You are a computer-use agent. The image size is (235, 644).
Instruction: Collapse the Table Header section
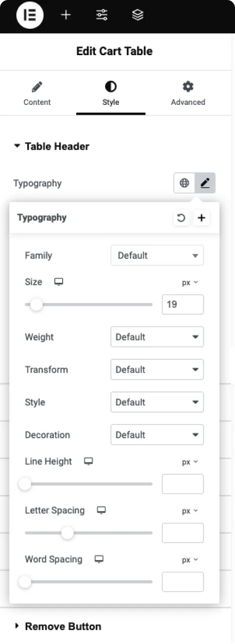tap(52, 146)
